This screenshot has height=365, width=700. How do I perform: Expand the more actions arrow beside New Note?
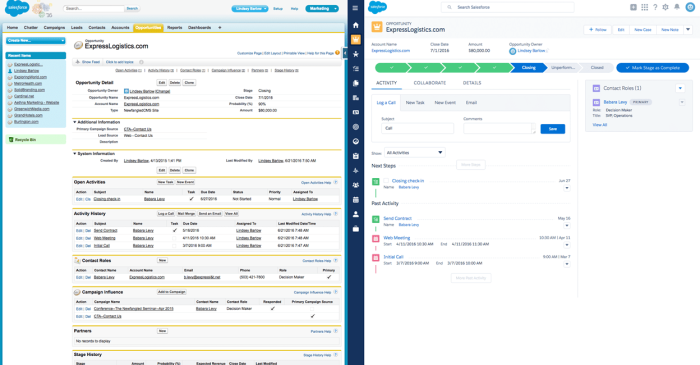pyautogui.click(x=688, y=29)
